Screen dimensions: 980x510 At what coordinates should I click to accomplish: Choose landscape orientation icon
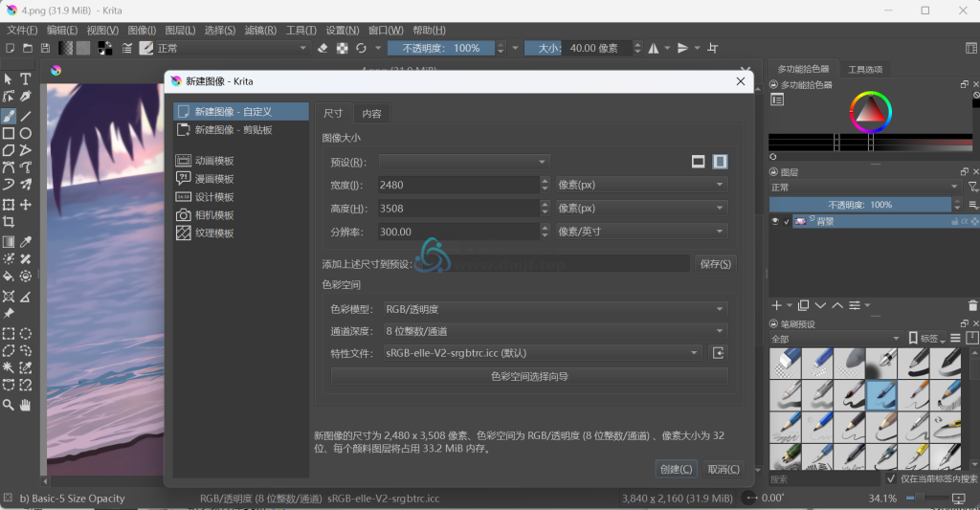coord(698,162)
